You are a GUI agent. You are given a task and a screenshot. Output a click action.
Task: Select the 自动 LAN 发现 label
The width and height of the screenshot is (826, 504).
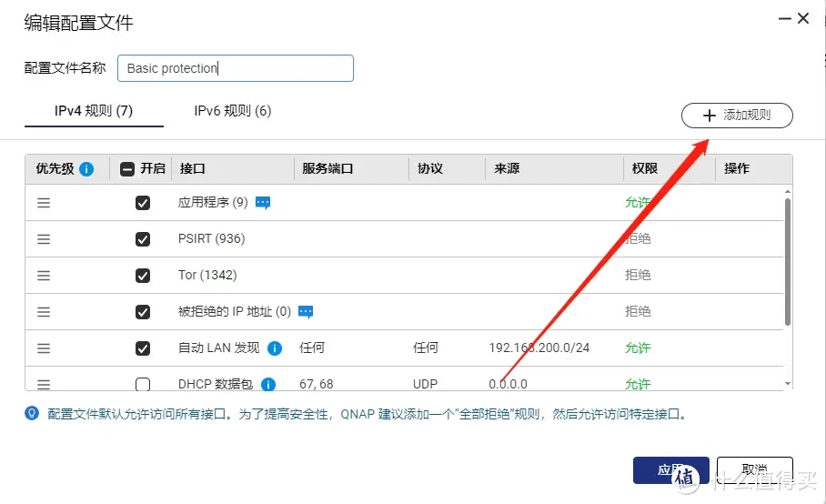tap(218, 348)
